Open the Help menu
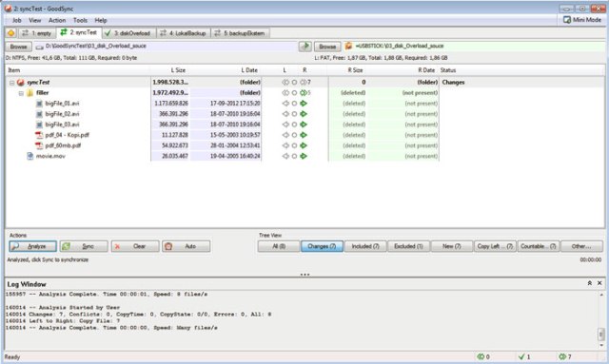The image size is (609, 364). pos(101,20)
